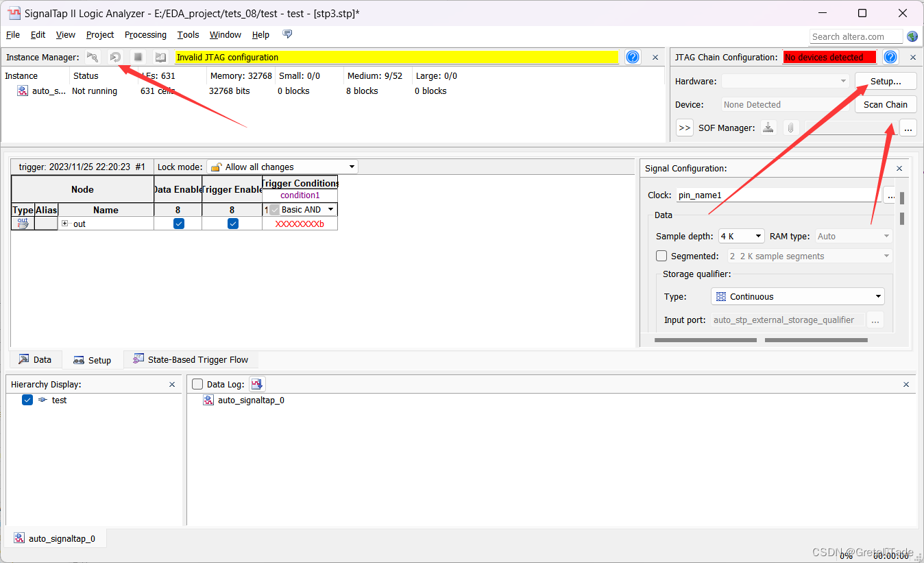
Task: Open the View menu
Action: pyautogui.click(x=66, y=34)
